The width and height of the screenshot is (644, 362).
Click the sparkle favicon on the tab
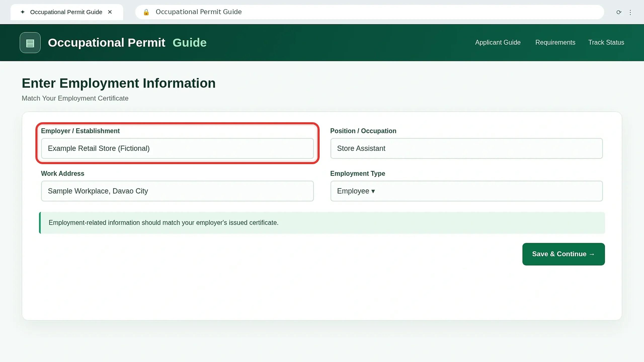(23, 12)
